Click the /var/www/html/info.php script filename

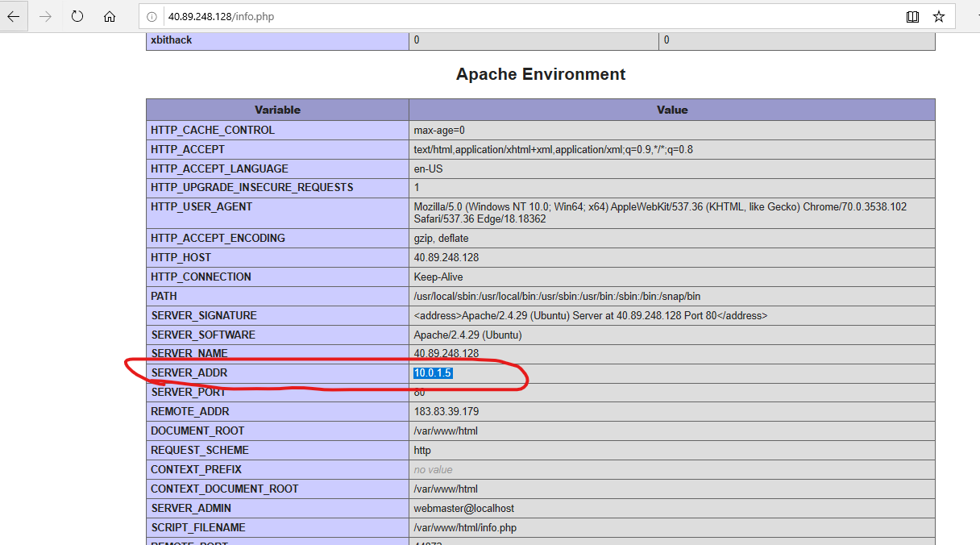465,527
